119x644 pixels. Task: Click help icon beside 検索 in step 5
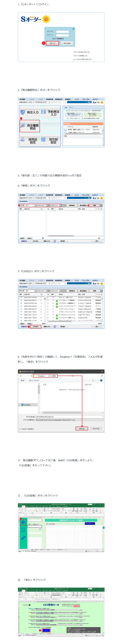pyautogui.click(x=101, y=291)
